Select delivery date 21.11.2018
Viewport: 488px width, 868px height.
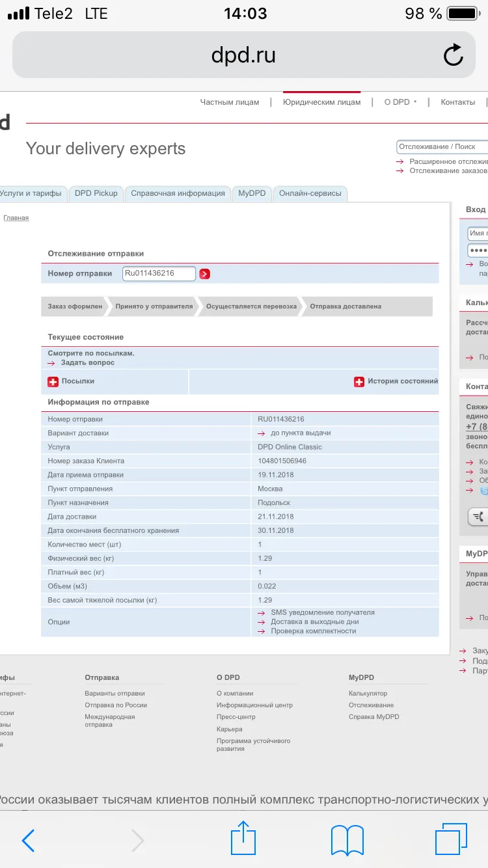pyautogui.click(x=276, y=517)
